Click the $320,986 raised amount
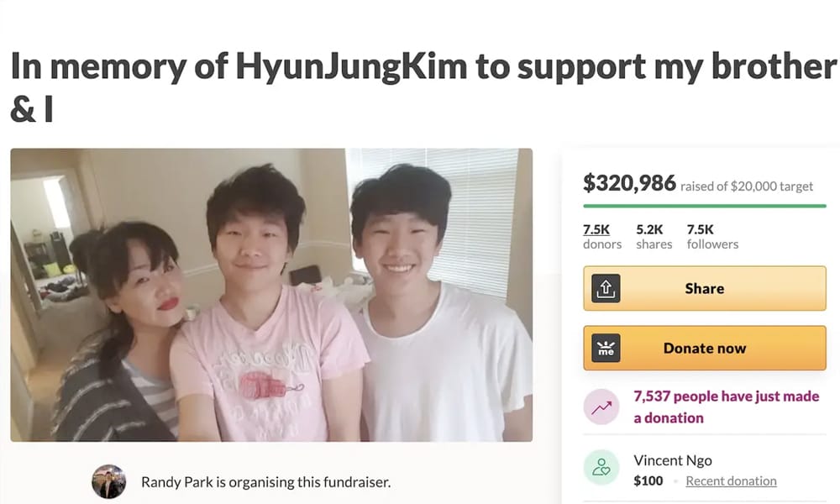 coord(629,183)
